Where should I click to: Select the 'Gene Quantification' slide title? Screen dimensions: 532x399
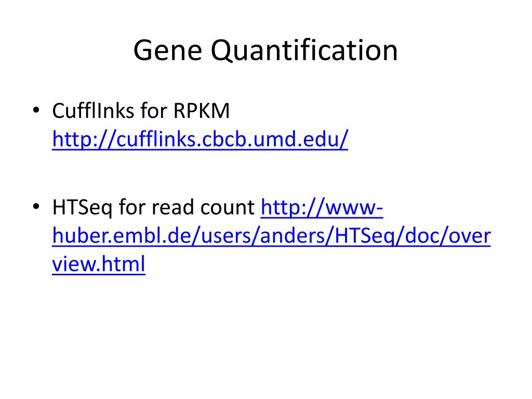coord(265,50)
